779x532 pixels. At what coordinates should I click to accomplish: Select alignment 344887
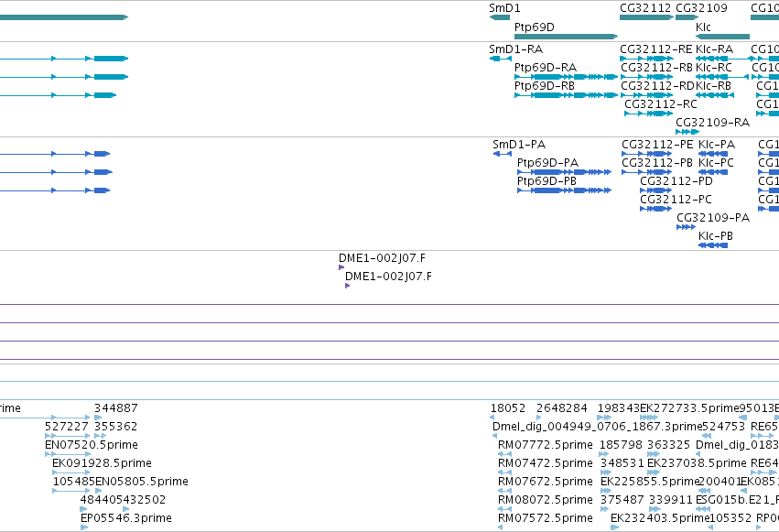(98, 418)
